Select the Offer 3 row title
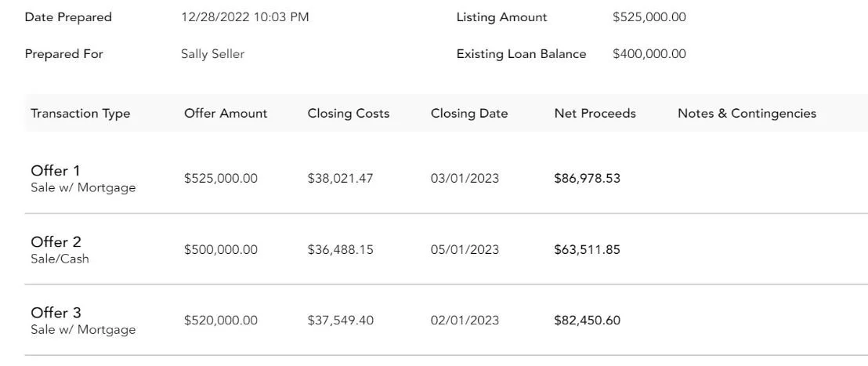Screen dimensions: 868x366 [x=56, y=313]
